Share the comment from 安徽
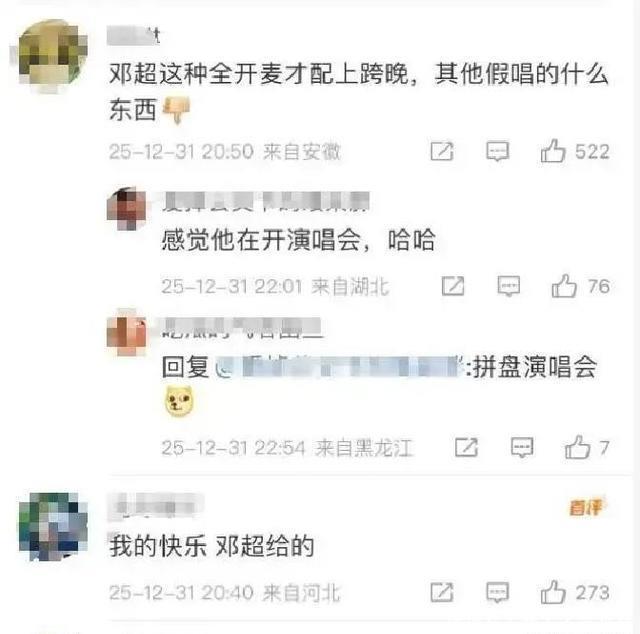Image resolution: width=640 pixels, height=634 pixels. [442, 151]
